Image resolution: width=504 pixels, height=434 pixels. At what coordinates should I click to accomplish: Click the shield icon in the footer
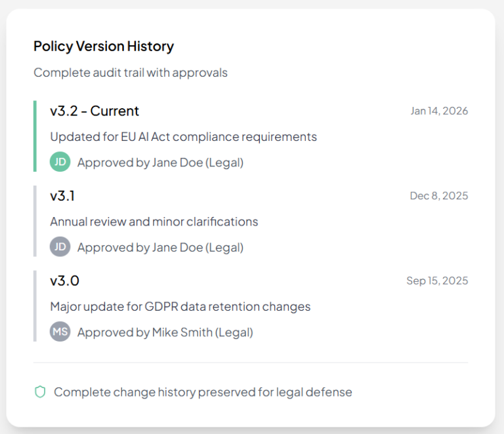(x=40, y=392)
